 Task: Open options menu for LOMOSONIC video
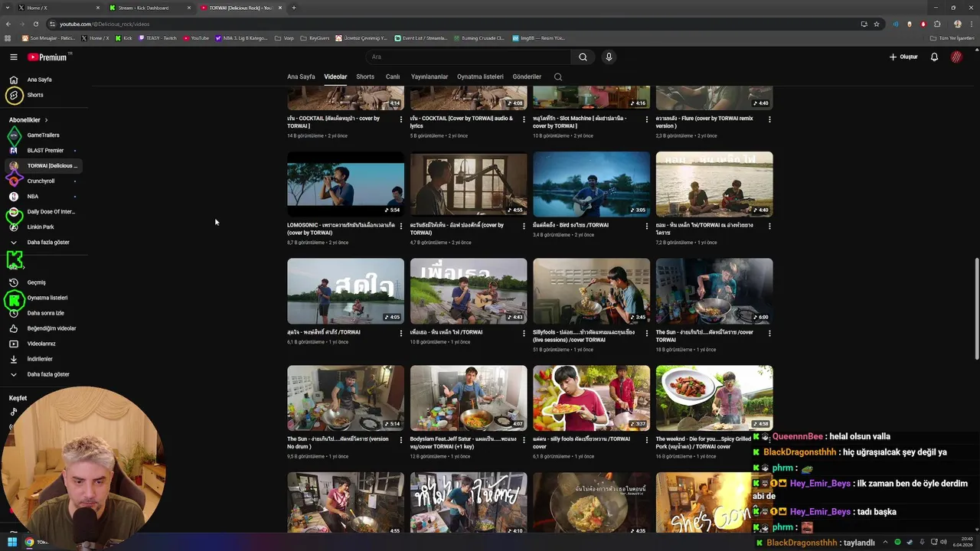point(400,226)
